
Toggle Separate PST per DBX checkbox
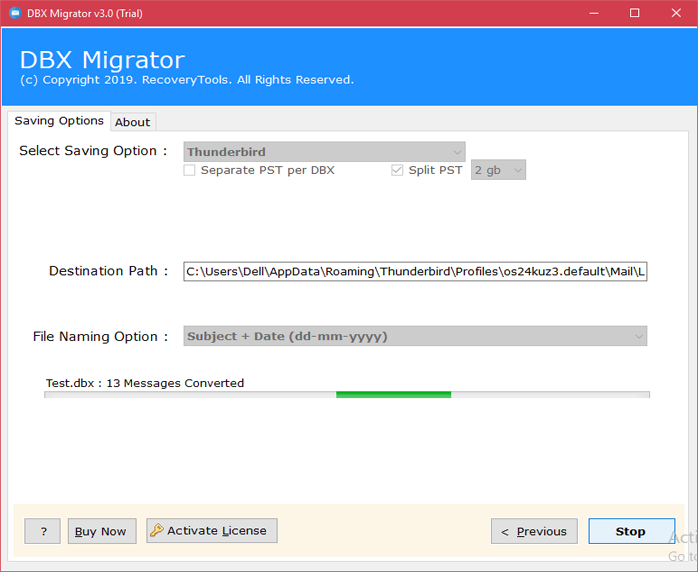pos(189,170)
